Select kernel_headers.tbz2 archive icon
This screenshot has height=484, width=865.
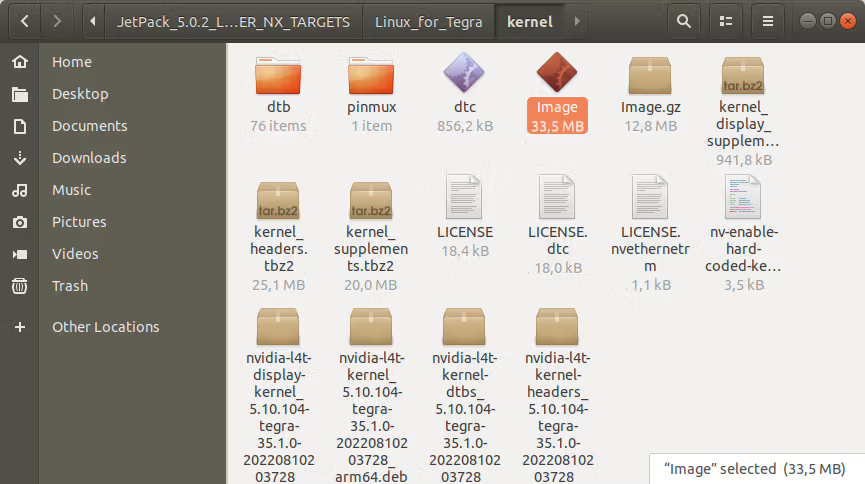278,200
